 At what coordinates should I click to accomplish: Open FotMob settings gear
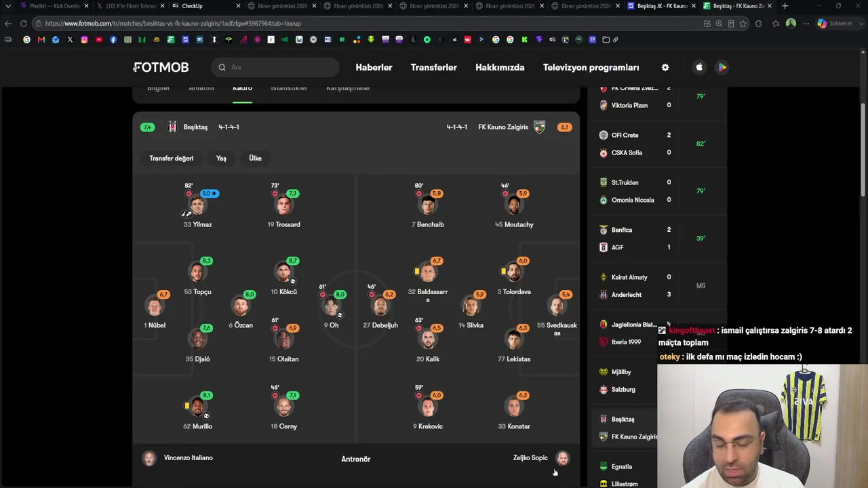point(665,67)
